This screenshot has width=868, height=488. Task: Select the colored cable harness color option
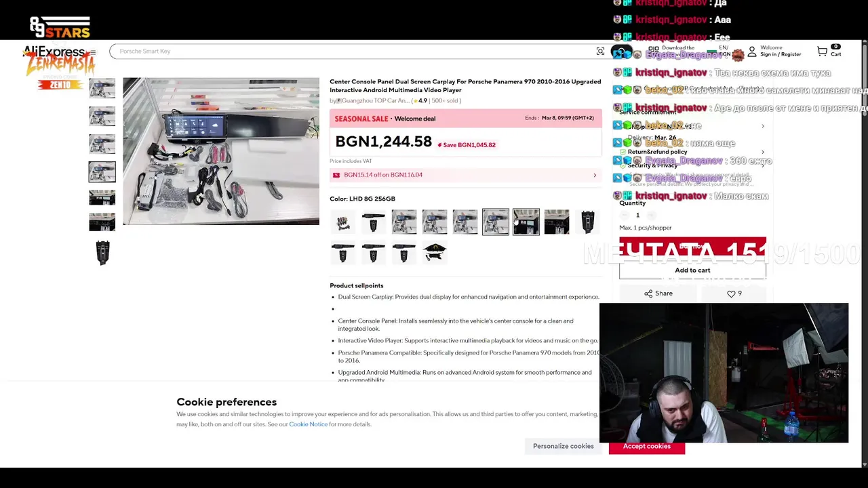(343, 222)
